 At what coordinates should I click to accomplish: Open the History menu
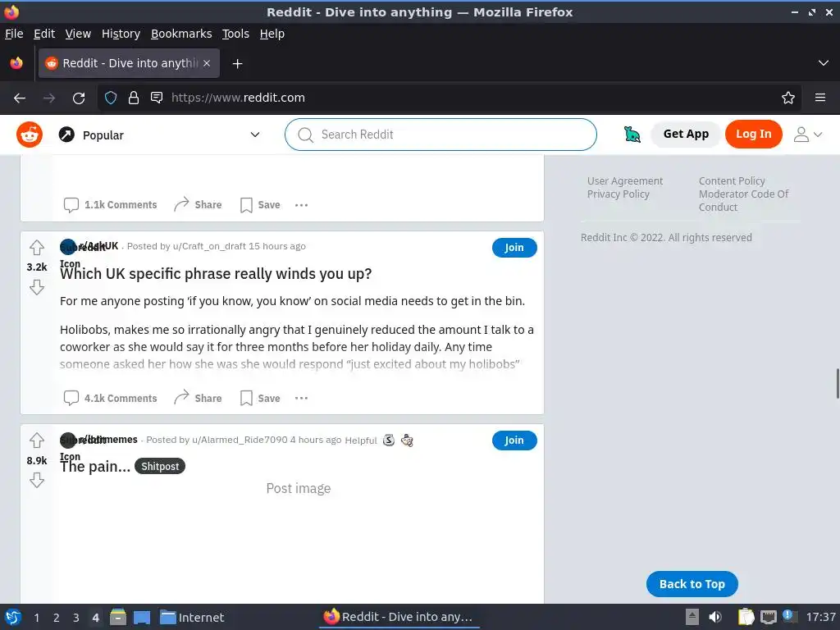(x=121, y=34)
